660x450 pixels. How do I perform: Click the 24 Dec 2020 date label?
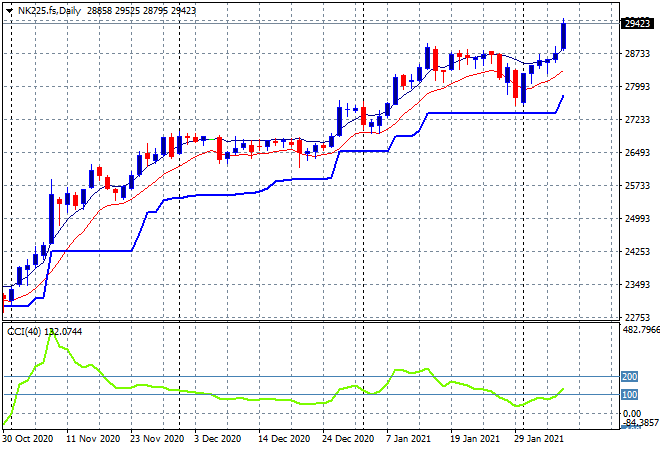348,439
